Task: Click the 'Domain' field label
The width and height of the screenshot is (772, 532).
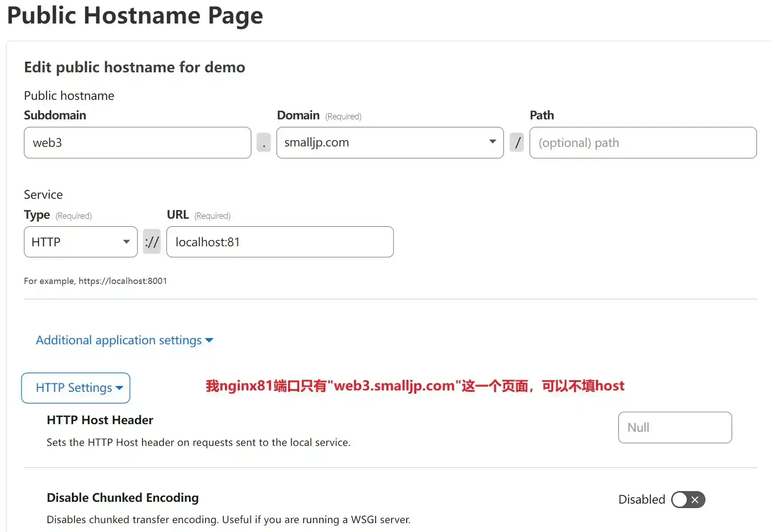Action: coord(298,115)
